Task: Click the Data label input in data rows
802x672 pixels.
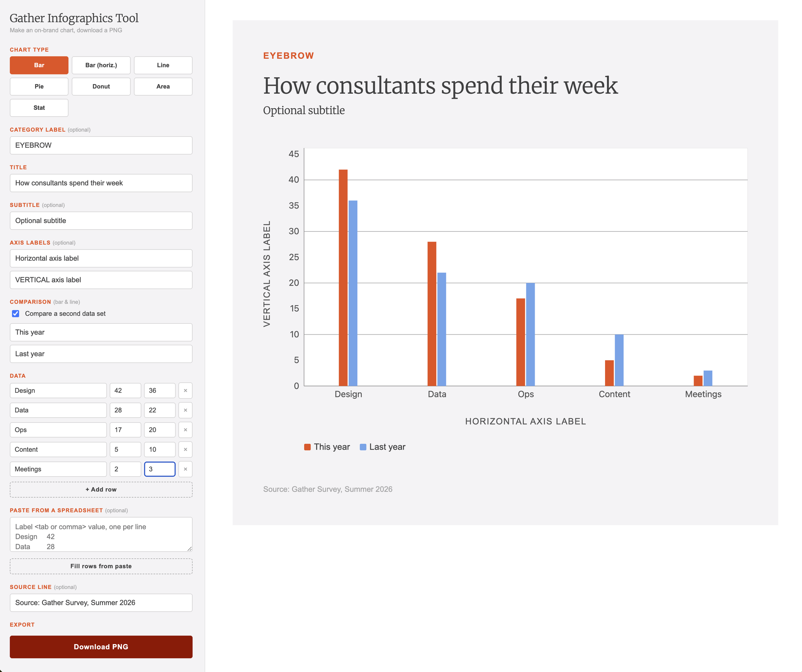Action: point(58,410)
